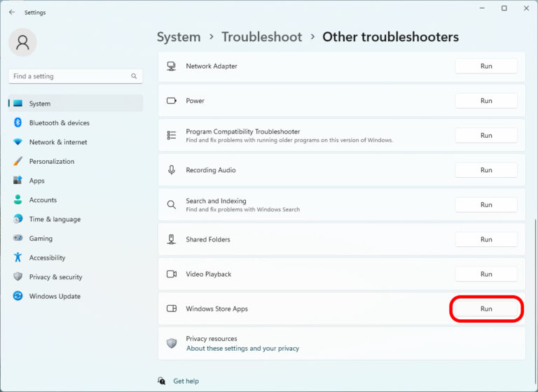Click the globe clock icon beside Time & language
This screenshot has height=392, width=538.
coord(18,219)
